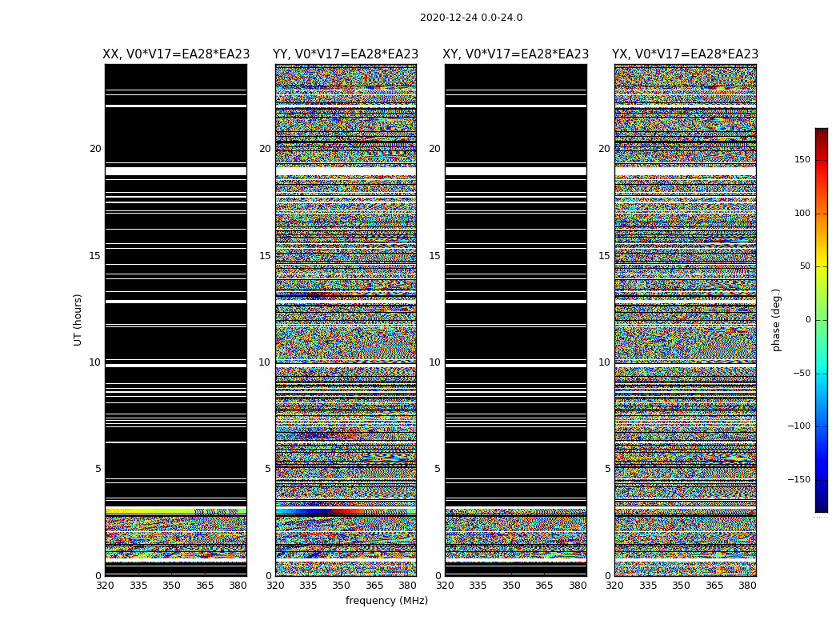The width and height of the screenshot is (840, 640).
Task: Click the XY, V0*V17=EA28*EA23 panel title
Action: (x=515, y=54)
